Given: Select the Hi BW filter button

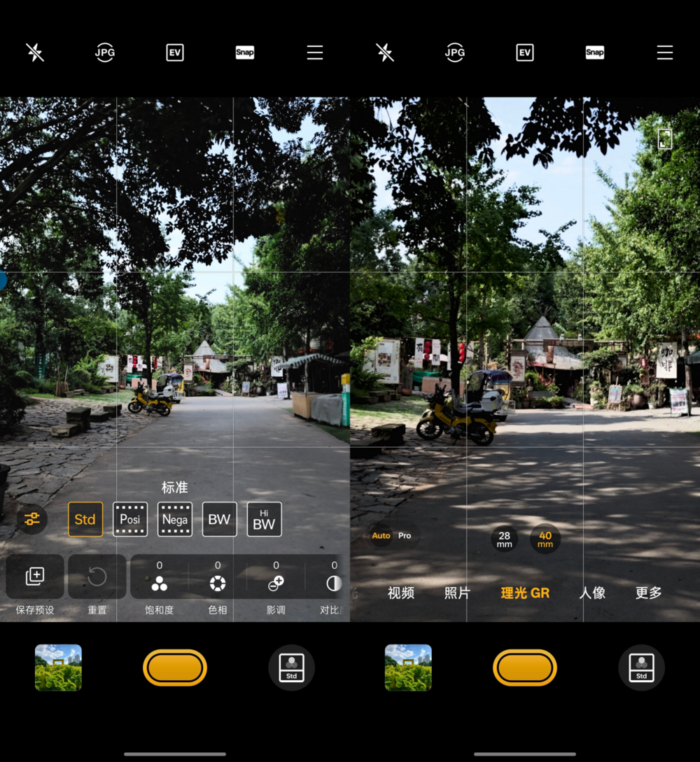Looking at the screenshot, I should [x=264, y=519].
